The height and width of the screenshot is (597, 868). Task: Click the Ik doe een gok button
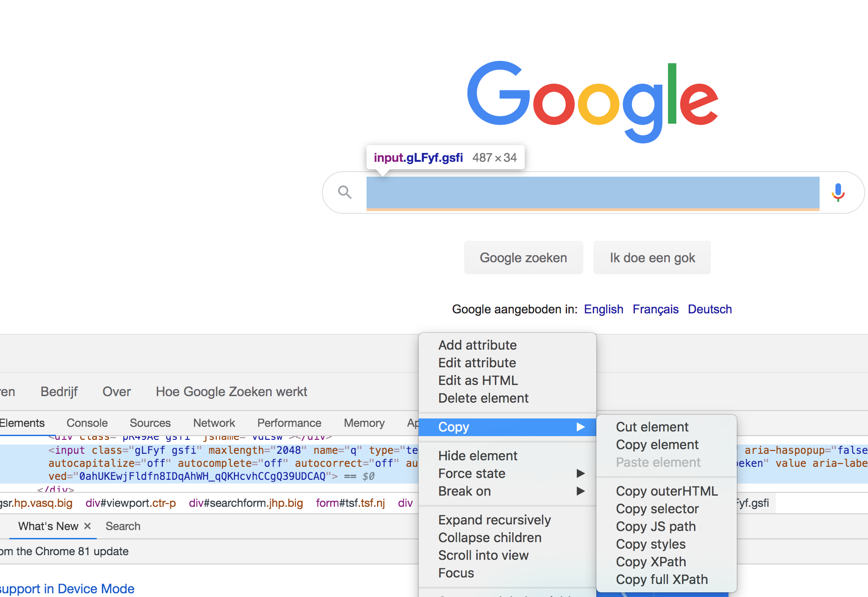click(x=652, y=258)
